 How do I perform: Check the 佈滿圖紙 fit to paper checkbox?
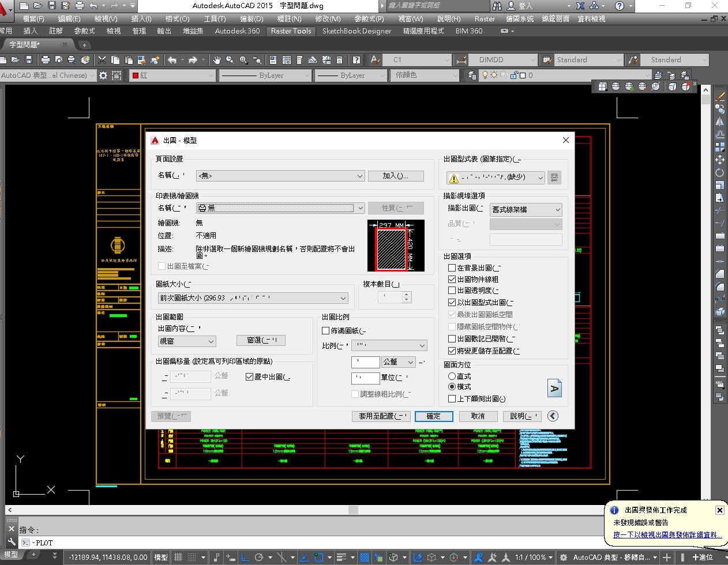coord(326,331)
